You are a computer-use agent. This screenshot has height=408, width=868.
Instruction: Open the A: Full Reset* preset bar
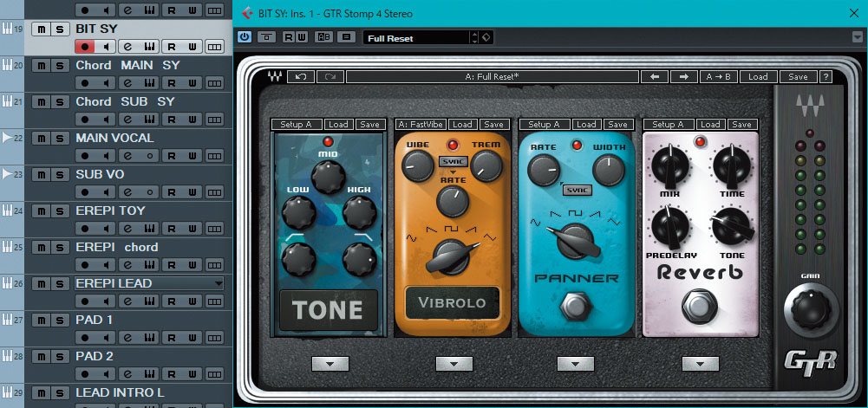493,77
